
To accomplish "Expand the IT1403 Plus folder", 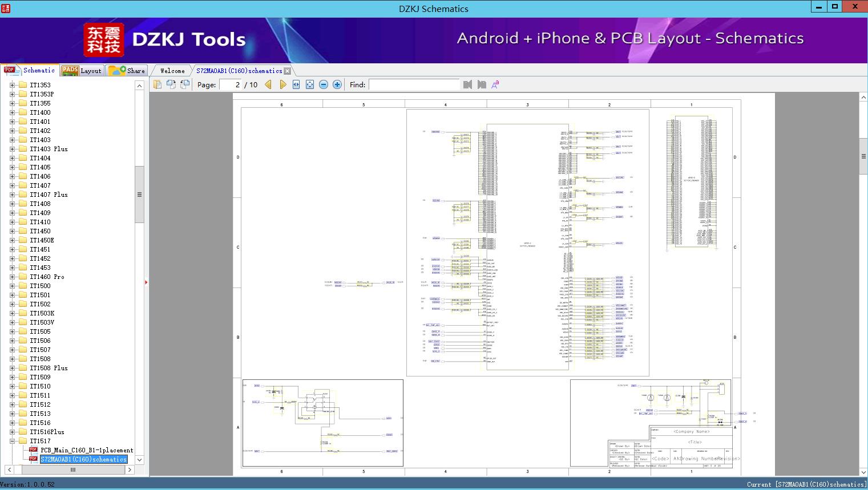I will (x=12, y=149).
